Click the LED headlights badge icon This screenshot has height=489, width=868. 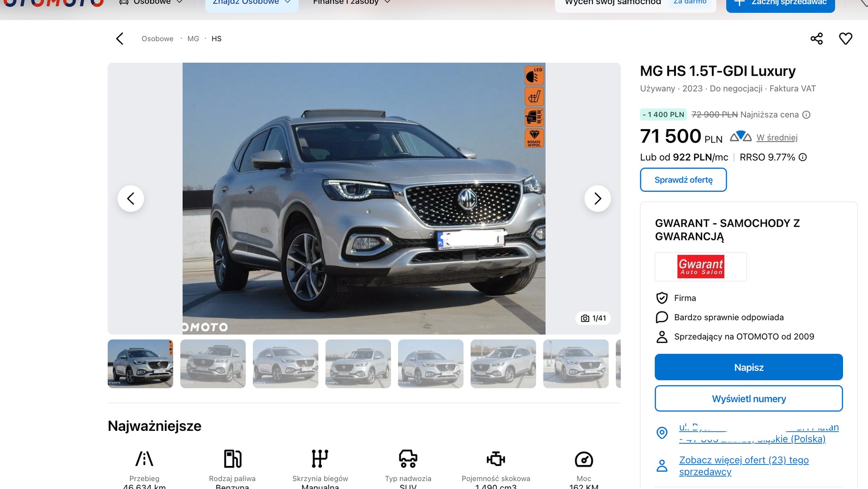coord(534,76)
